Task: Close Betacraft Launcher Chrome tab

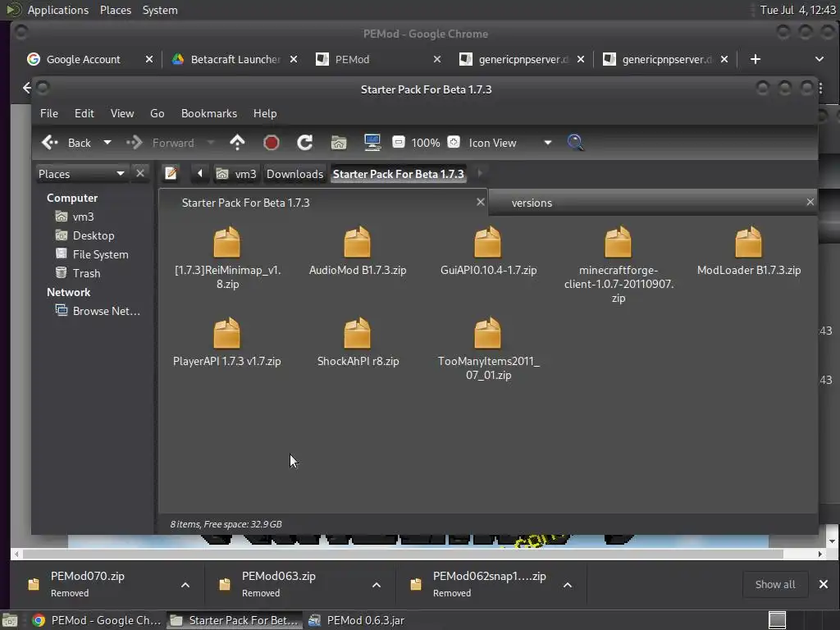Action: 294,59
